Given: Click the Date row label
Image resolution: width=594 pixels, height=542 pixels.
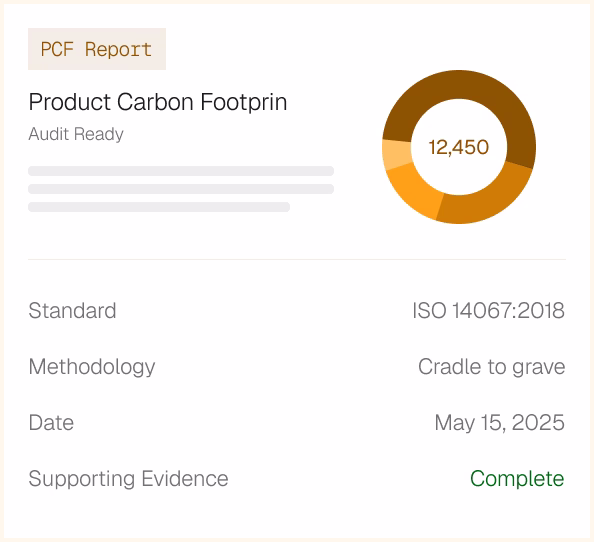Looking at the screenshot, I should pos(51,423).
